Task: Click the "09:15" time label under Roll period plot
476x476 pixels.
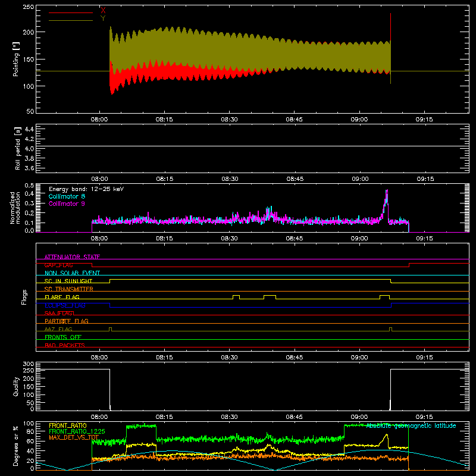Action: click(425, 179)
